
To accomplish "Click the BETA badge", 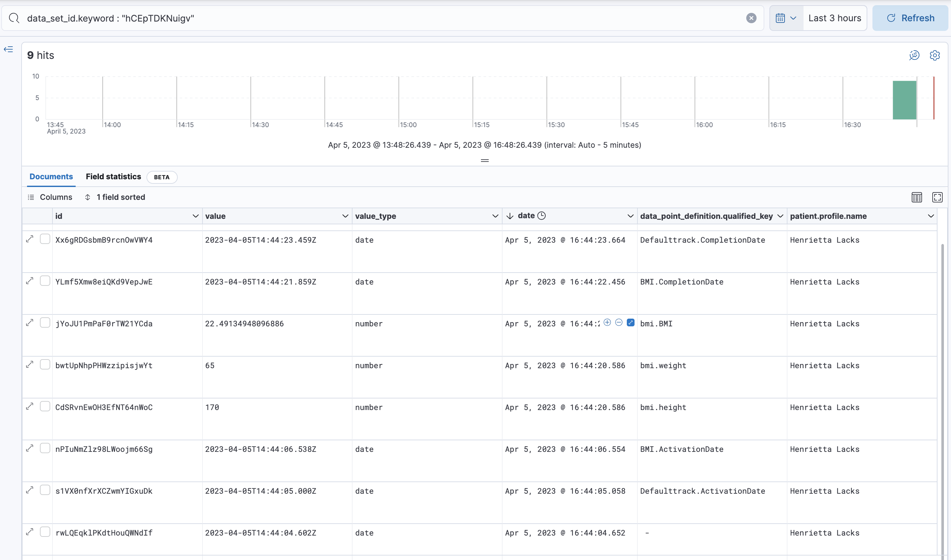I will [162, 177].
